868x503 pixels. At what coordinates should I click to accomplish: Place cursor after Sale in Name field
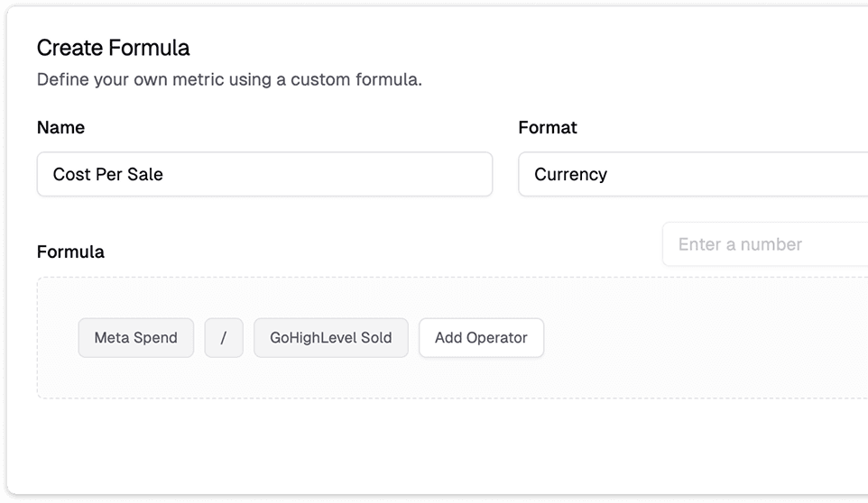(165, 174)
